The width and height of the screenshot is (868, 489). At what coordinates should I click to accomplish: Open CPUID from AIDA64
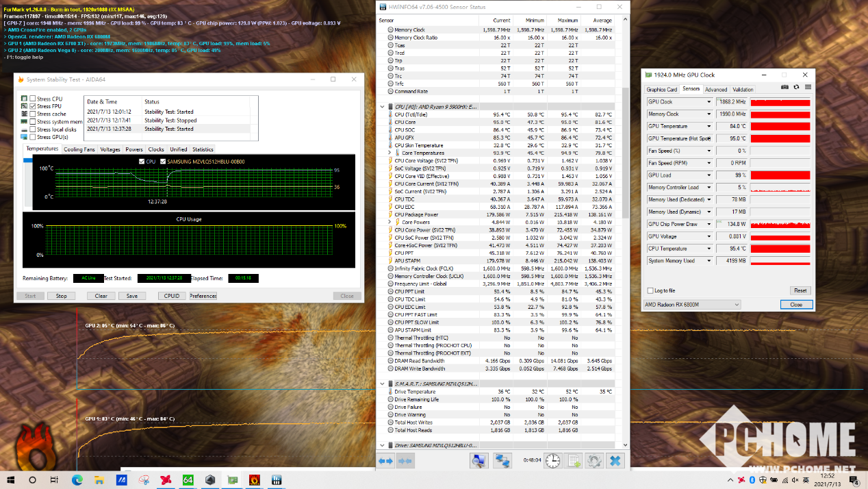(173, 296)
